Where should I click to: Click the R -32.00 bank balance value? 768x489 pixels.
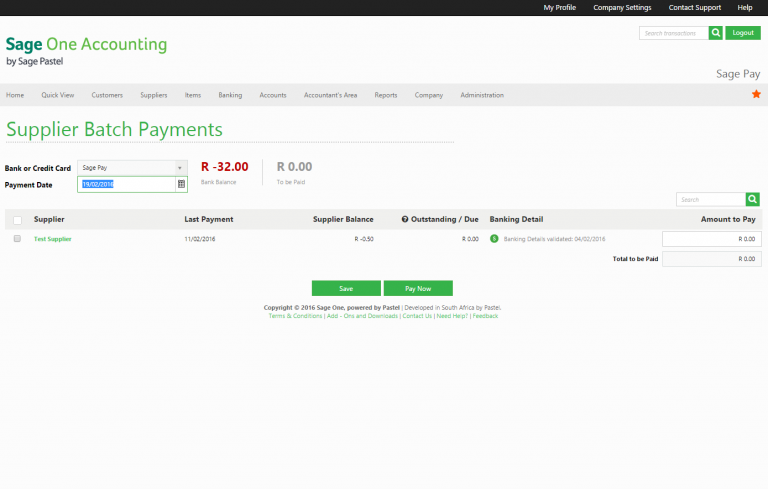pos(225,167)
